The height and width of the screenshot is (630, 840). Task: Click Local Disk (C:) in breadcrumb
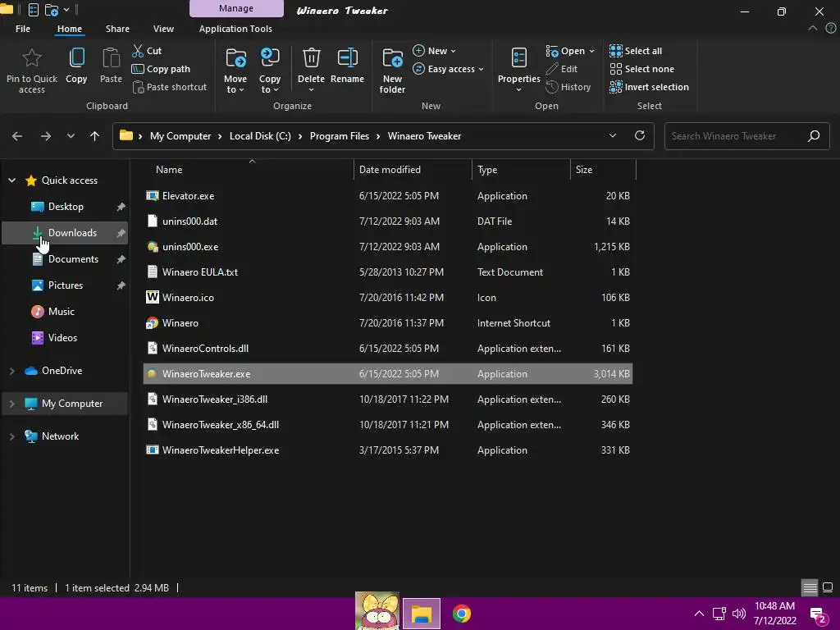pyautogui.click(x=260, y=136)
